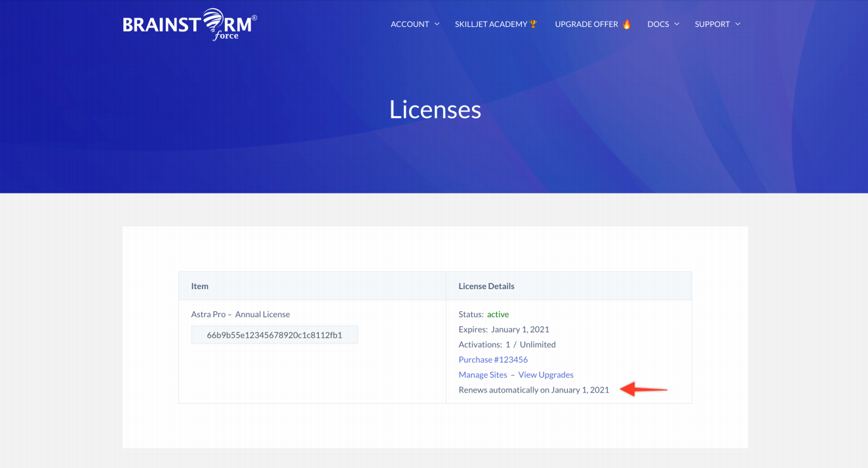The image size is (868, 468).
Task: Select Astra Pro – Annual License text
Action: click(x=241, y=315)
